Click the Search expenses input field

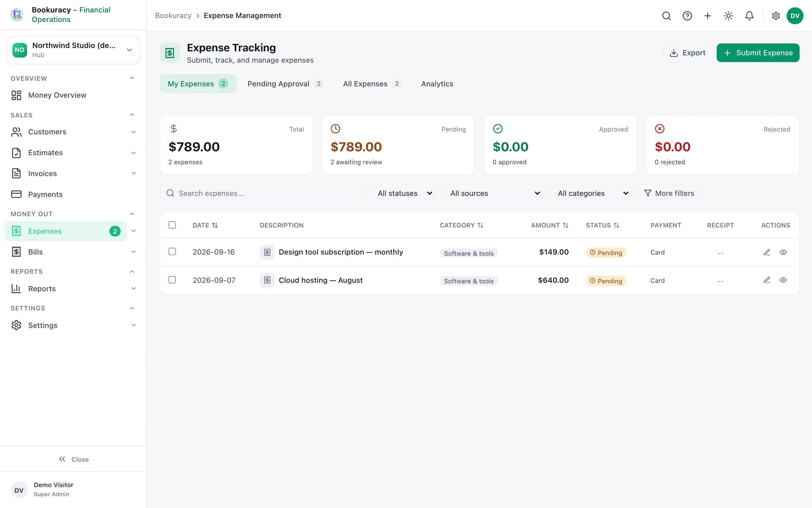pyautogui.click(x=261, y=194)
